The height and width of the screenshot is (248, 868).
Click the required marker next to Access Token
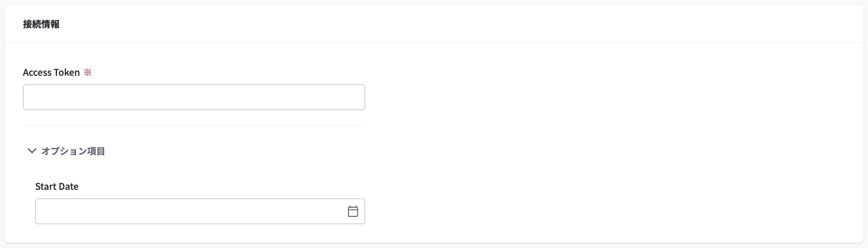(x=87, y=72)
